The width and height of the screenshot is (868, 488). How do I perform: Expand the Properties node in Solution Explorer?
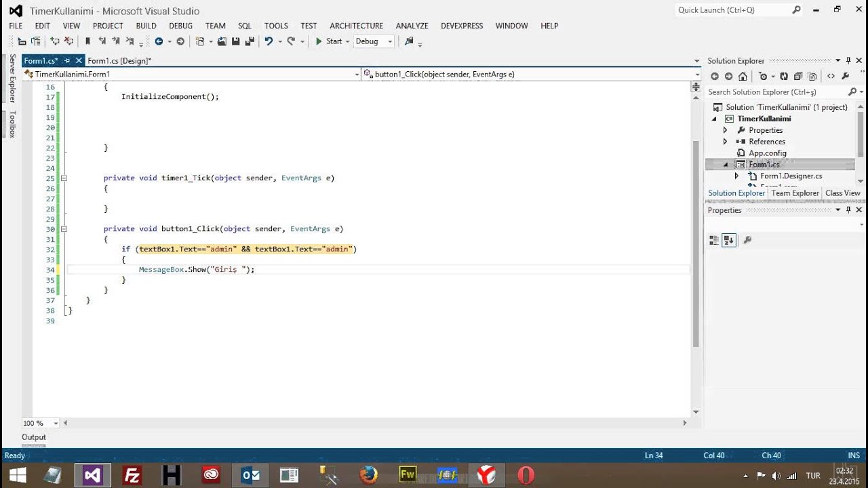click(x=725, y=130)
